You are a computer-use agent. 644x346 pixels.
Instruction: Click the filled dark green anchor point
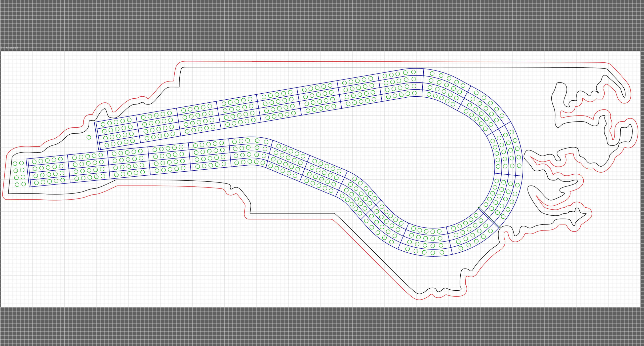(x=479, y=208)
